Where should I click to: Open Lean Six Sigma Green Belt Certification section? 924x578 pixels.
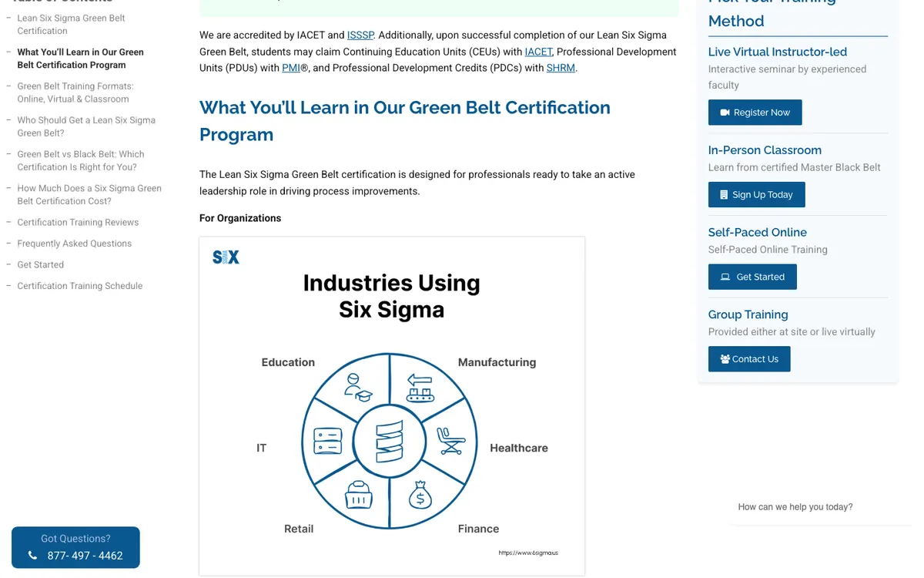tap(71, 25)
